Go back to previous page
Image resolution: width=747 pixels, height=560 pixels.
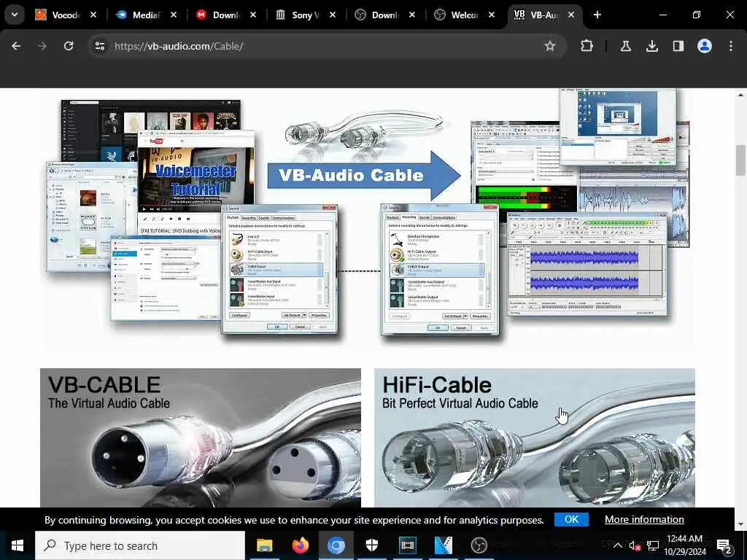coord(16,46)
